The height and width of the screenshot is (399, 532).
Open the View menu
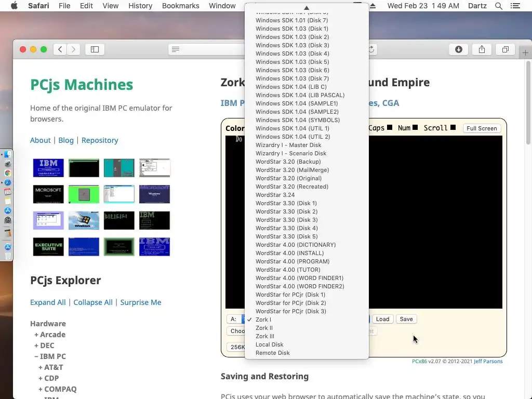coord(110,6)
